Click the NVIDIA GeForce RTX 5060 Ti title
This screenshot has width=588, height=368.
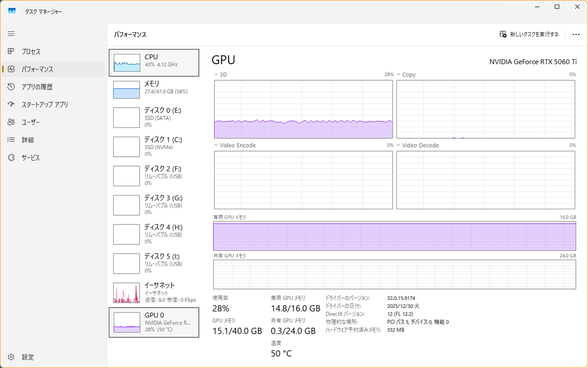point(533,62)
